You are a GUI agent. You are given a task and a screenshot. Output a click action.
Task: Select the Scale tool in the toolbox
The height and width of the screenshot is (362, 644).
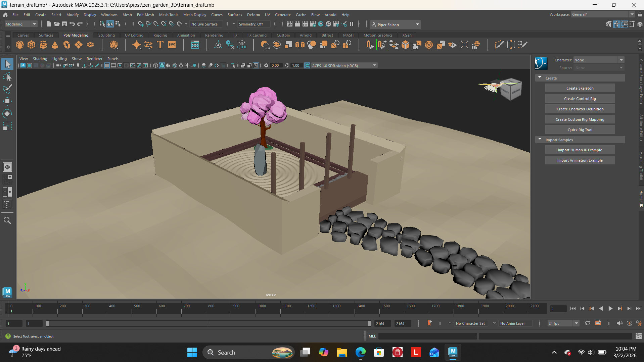point(7,126)
